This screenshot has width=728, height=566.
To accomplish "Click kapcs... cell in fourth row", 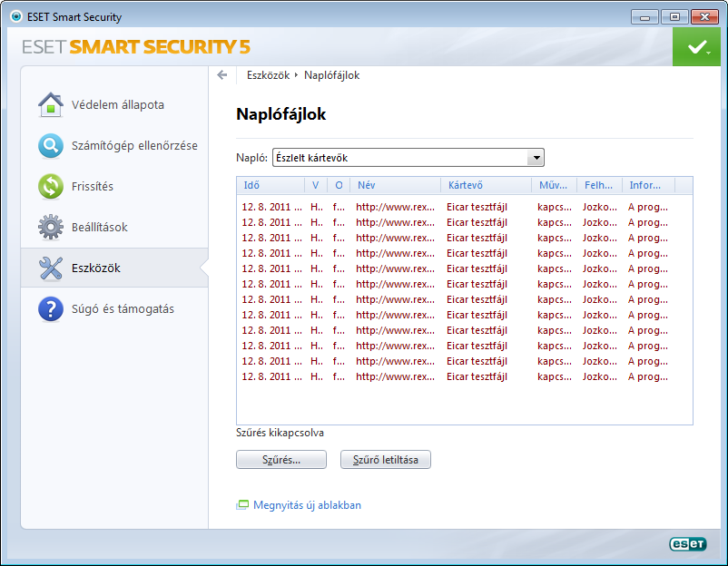I will coord(555,253).
